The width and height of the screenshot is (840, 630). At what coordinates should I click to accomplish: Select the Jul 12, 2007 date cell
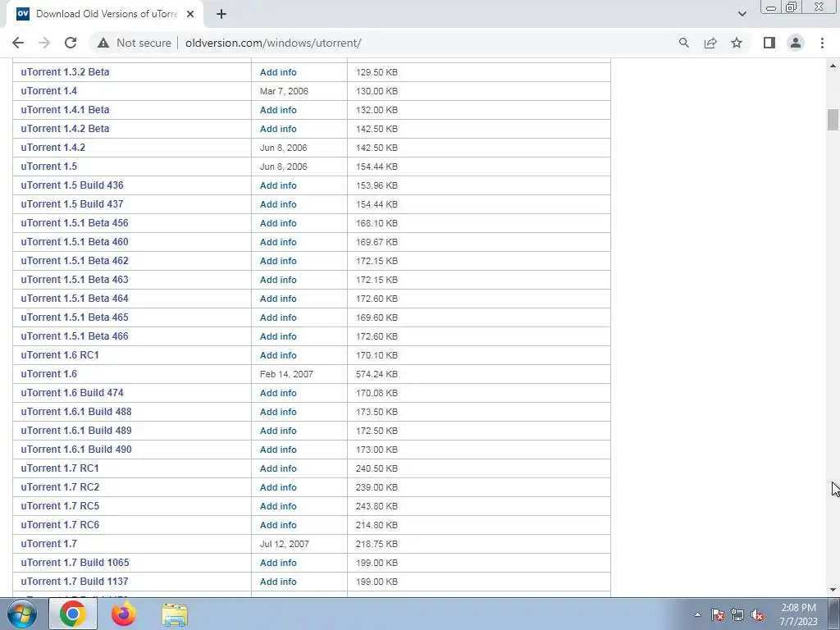[285, 544]
